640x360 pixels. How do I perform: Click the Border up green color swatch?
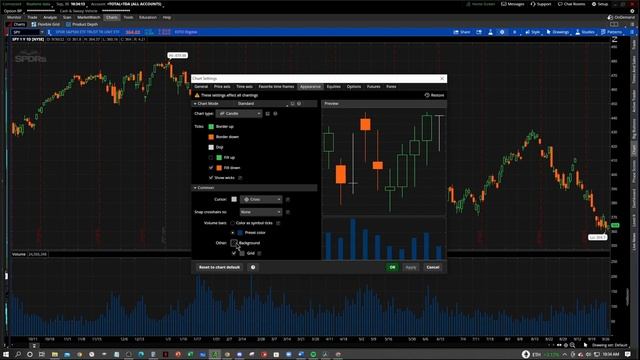point(211,127)
